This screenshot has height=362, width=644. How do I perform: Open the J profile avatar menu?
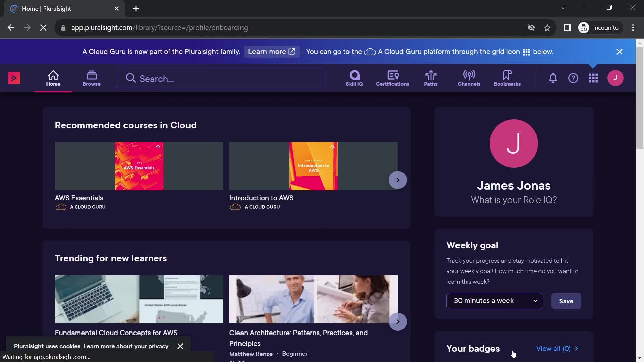(615, 78)
